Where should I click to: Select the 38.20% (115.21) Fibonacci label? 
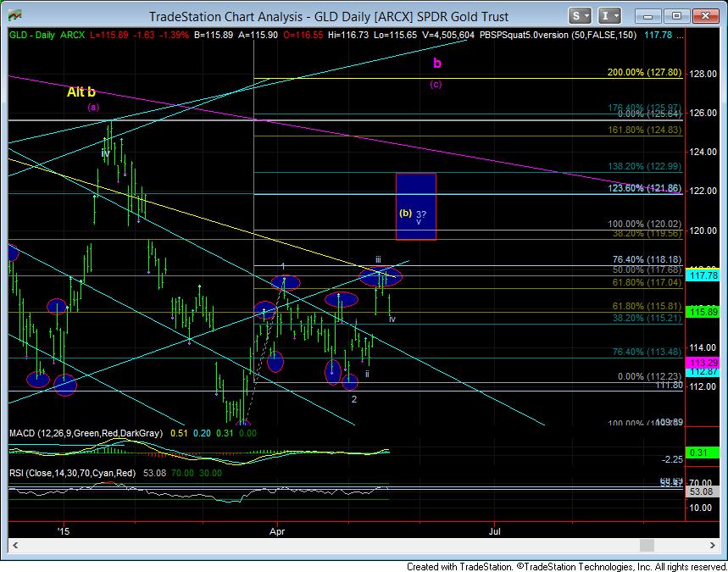pyautogui.click(x=647, y=318)
